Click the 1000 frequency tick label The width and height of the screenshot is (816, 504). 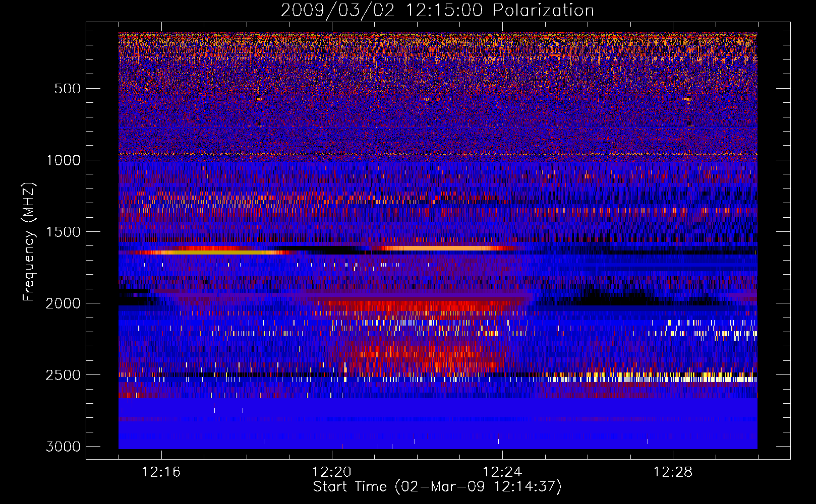pos(63,160)
